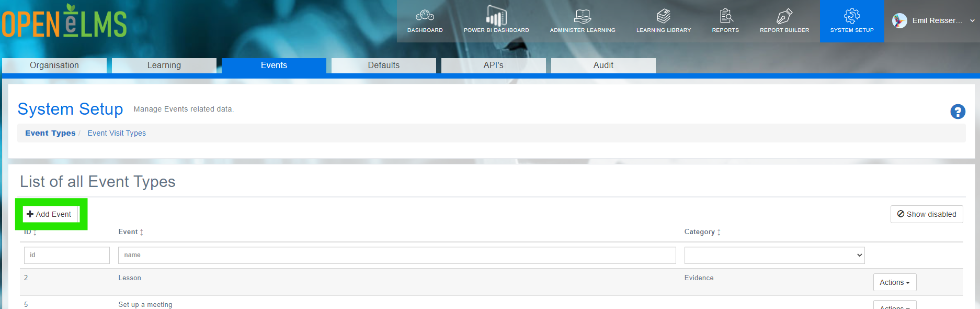Click the Emil Reisser profile avatar
Image resolution: width=980 pixels, height=309 pixels.
point(899,20)
